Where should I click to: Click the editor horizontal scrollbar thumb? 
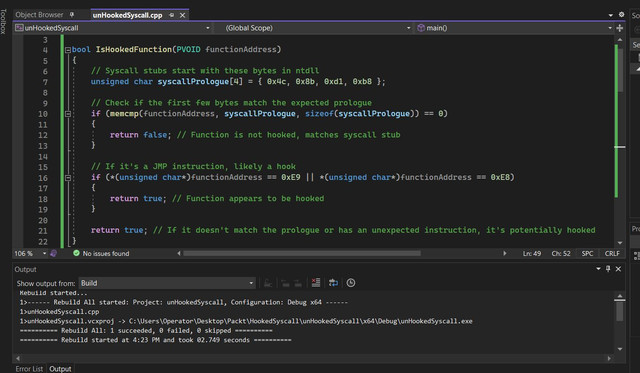tap(302, 253)
